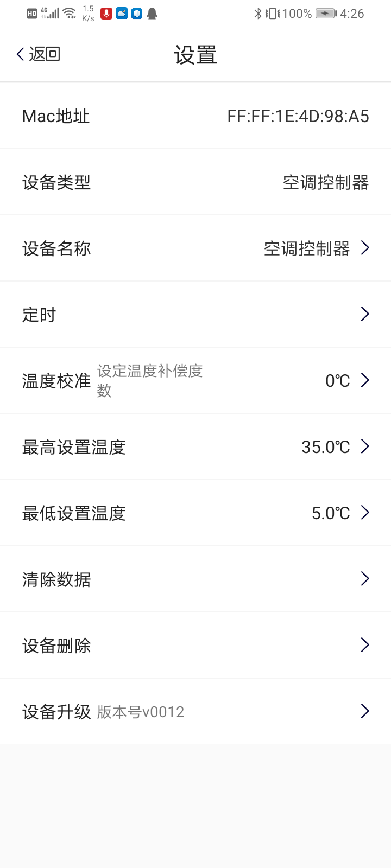
Task: Tap the 35.0℃ maximum temperature value
Action: coord(326,447)
